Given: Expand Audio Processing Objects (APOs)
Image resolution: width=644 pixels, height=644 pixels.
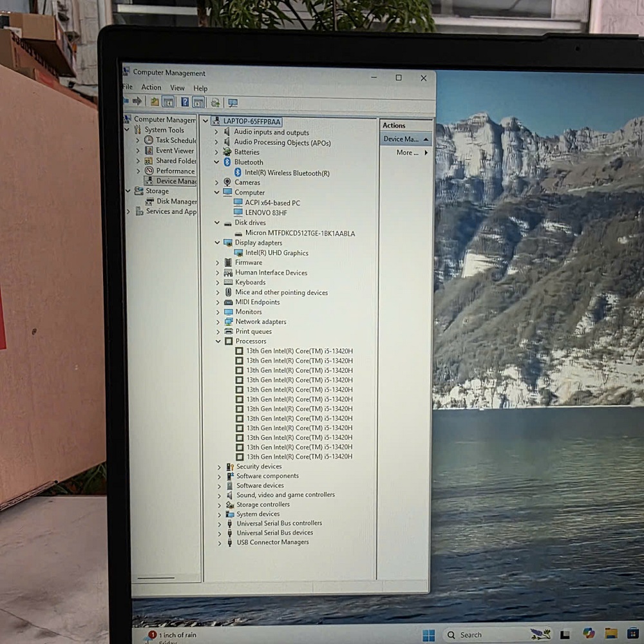Looking at the screenshot, I should point(216,142).
